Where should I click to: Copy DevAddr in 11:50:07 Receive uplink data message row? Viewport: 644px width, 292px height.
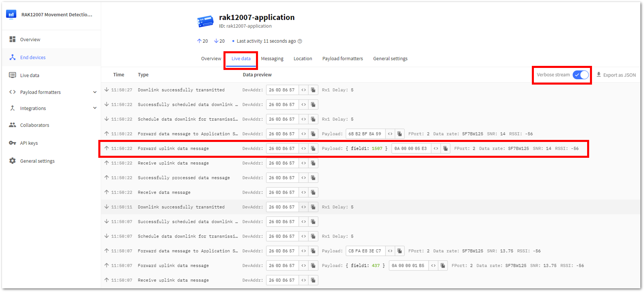(x=313, y=280)
